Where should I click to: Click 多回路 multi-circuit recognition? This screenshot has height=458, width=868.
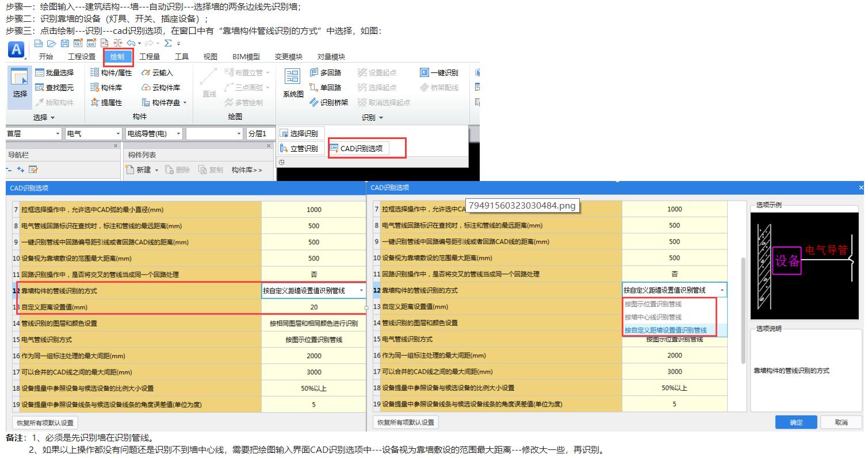[x=325, y=73]
